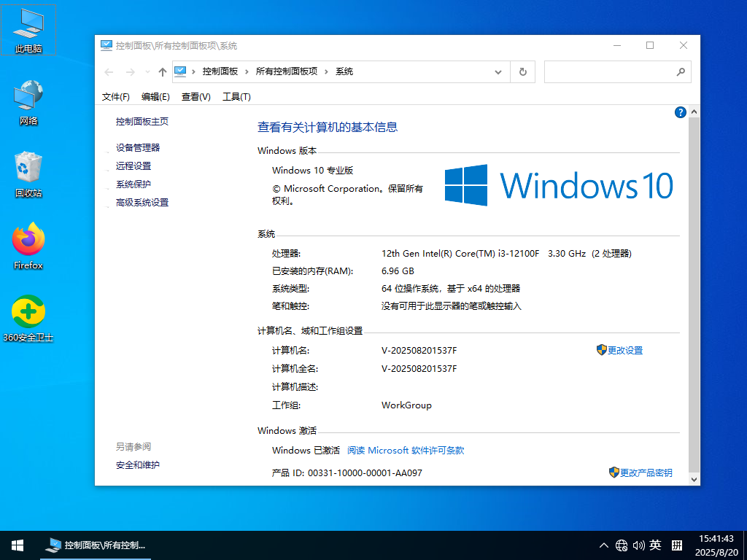Click the refresh icon beside the address bar
The width and height of the screenshot is (747, 560).
(522, 71)
